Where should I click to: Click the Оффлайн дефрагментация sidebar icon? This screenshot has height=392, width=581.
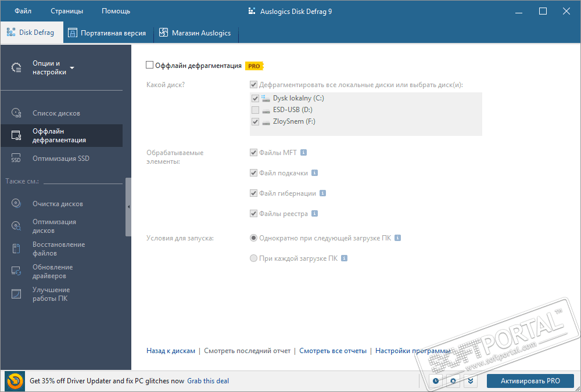click(16, 136)
